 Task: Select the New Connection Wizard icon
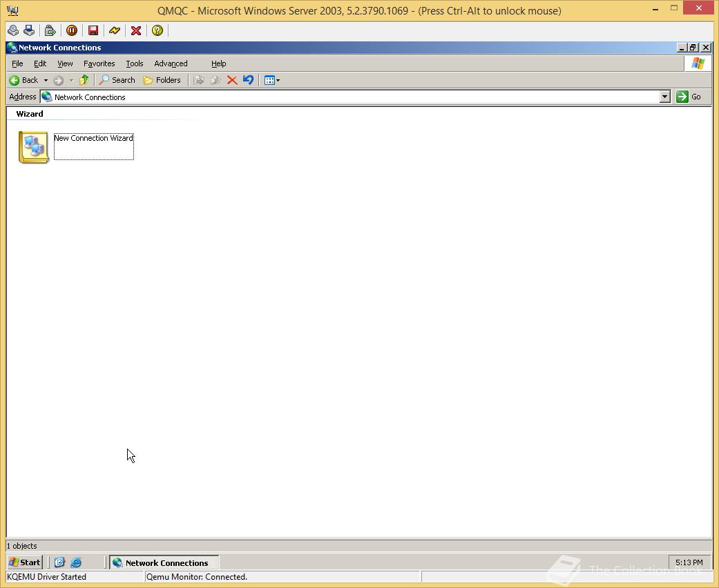click(33, 147)
